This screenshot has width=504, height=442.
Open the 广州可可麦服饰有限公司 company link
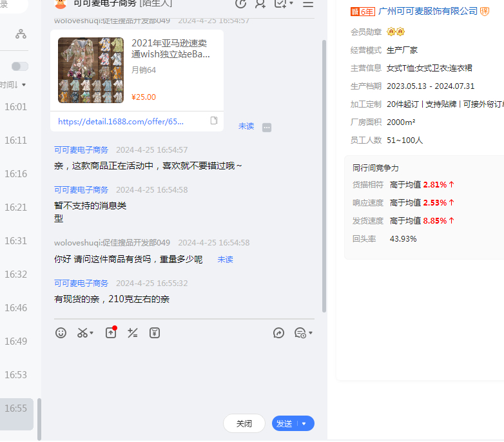pos(428,12)
